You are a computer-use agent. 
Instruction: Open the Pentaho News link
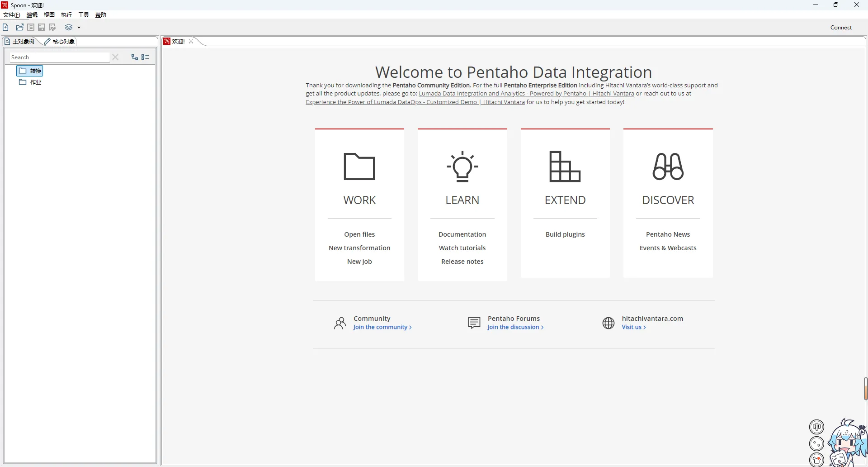tap(668, 234)
